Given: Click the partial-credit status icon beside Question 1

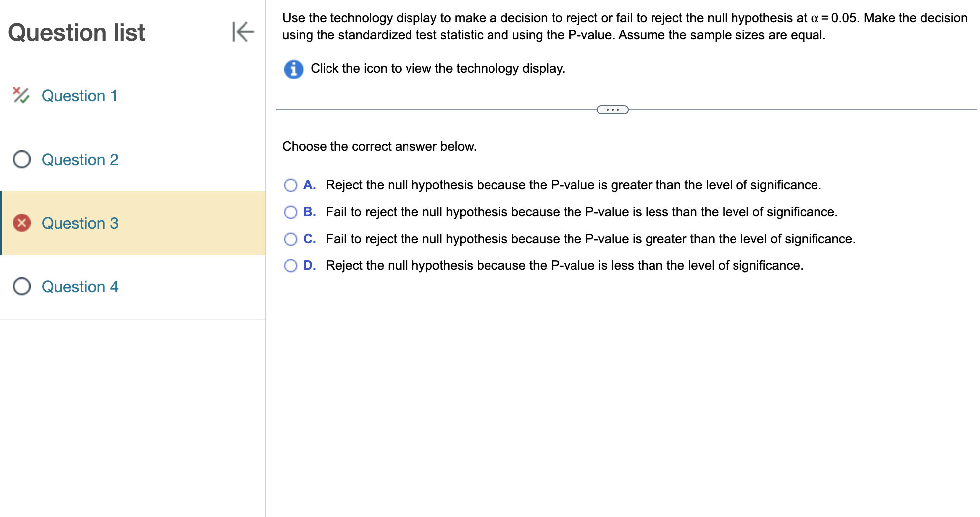Looking at the screenshot, I should tap(20, 96).
